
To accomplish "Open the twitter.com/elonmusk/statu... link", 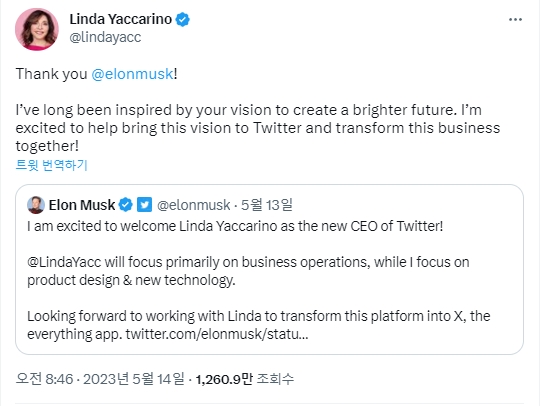I will tap(217, 334).
